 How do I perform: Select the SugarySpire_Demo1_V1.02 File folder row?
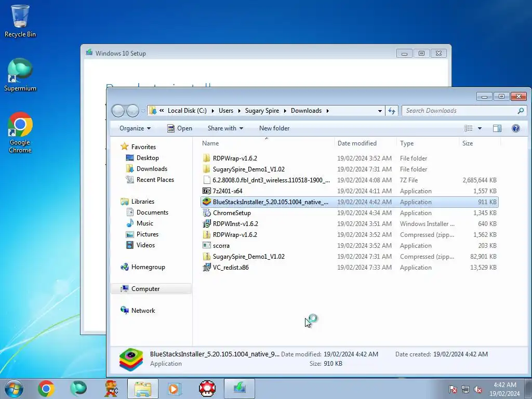(x=350, y=169)
